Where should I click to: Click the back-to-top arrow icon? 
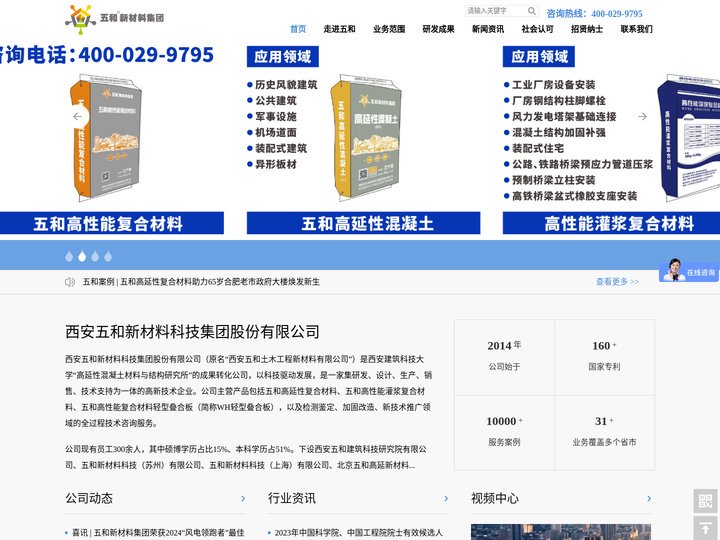pyautogui.click(x=705, y=528)
